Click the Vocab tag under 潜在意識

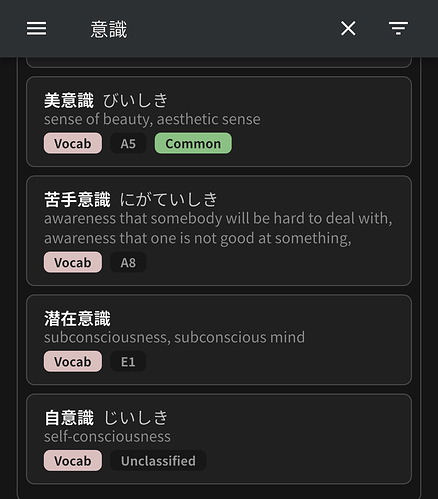pyautogui.click(x=73, y=362)
